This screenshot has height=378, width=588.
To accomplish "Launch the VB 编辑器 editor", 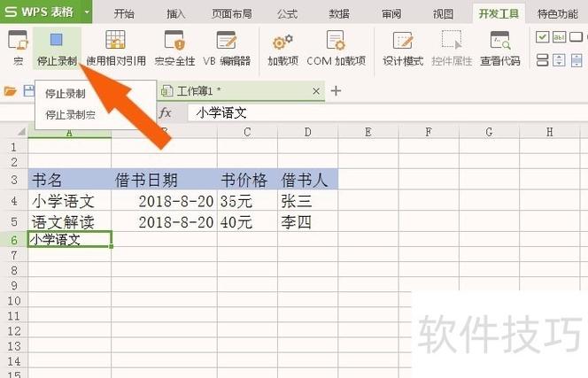I will [x=227, y=48].
